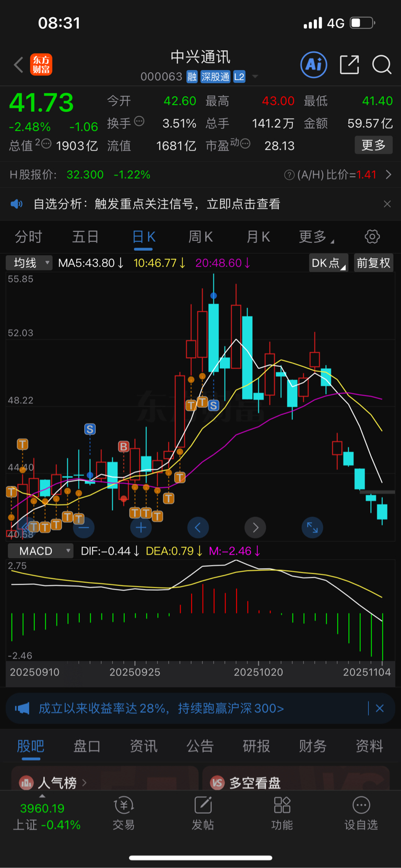Tap the 东方财富 app logo
This screenshot has width=401, height=868.
(41, 65)
